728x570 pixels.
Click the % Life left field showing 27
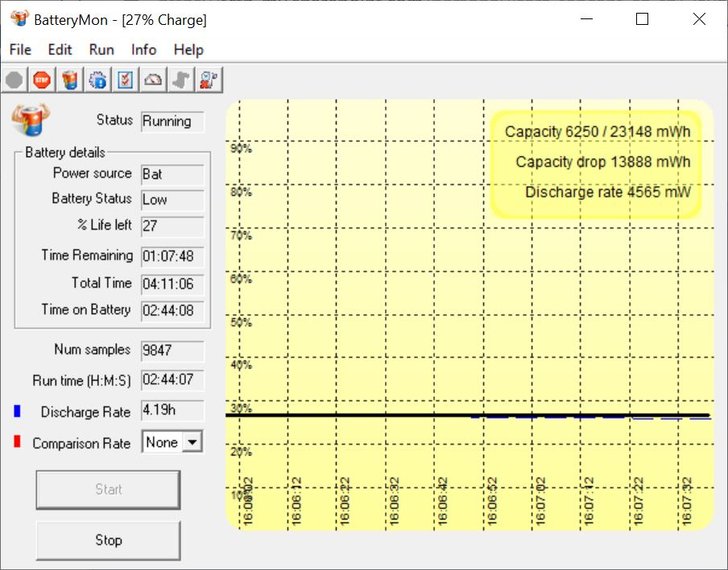172,226
